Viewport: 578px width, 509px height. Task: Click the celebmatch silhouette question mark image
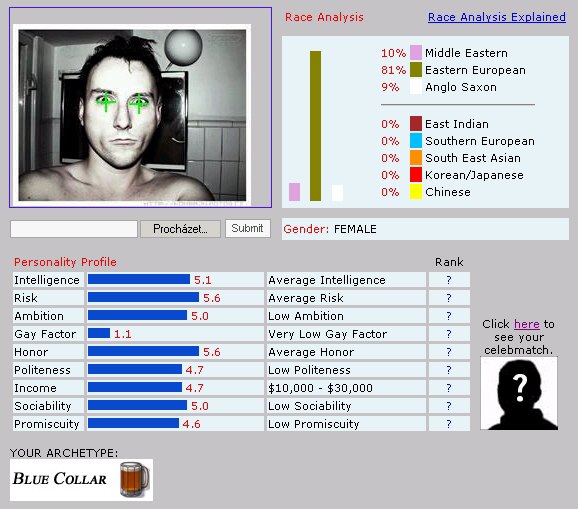click(x=519, y=393)
